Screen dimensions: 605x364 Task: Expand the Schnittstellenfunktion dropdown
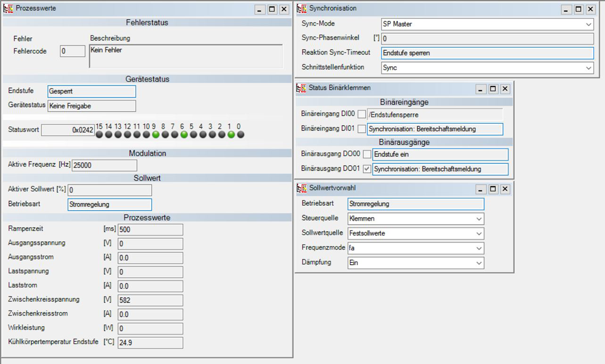point(588,68)
